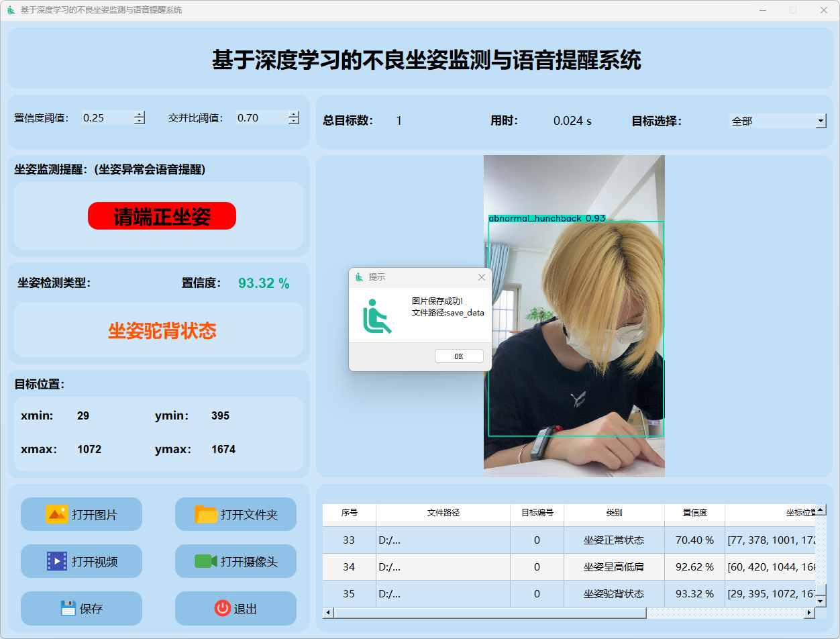Click the film icon on 打开视频 button
This screenshot has height=639, width=840.
(56, 561)
